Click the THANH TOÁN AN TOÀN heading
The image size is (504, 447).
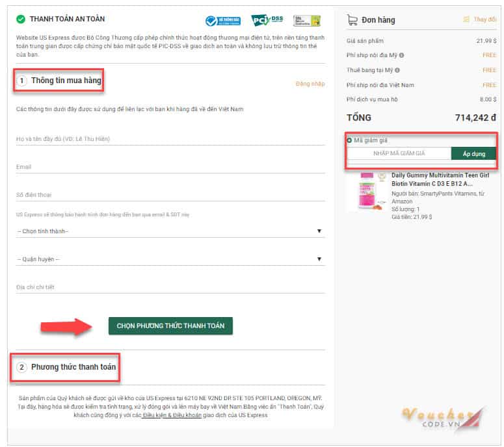[x=67, y=19]
